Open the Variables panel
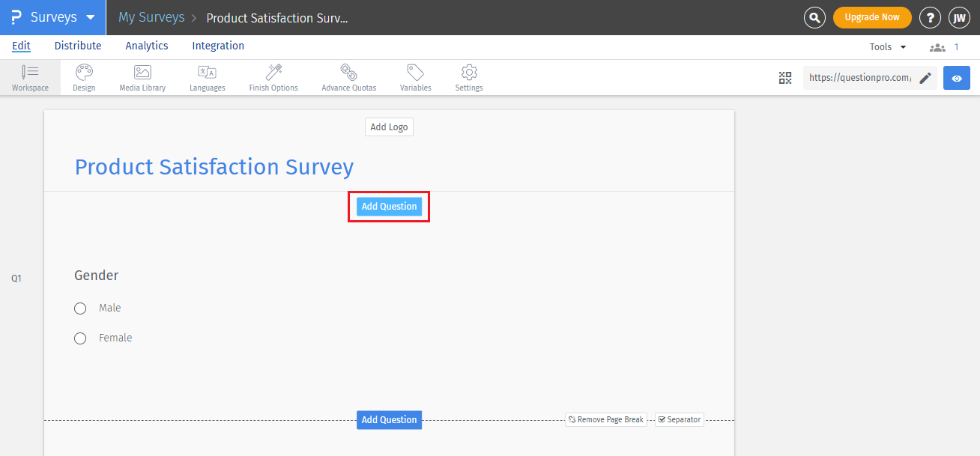Screen dimensions: 980x456 (x=415, y=77)
